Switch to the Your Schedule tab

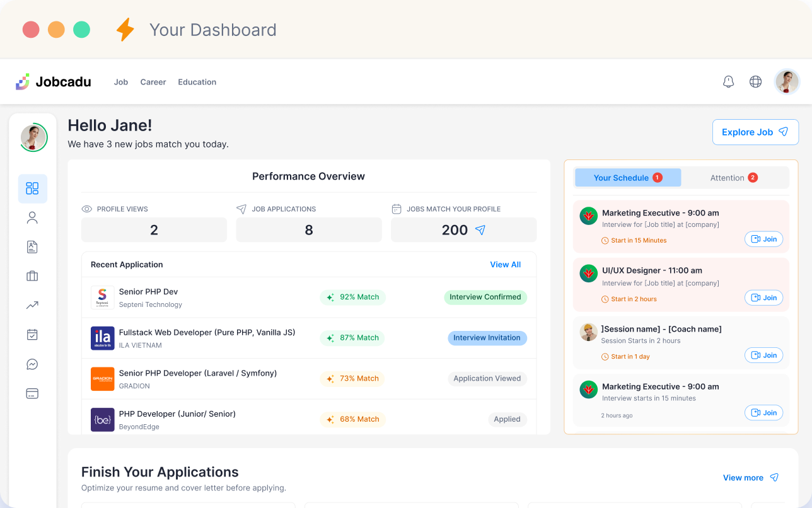click(628, 178)
